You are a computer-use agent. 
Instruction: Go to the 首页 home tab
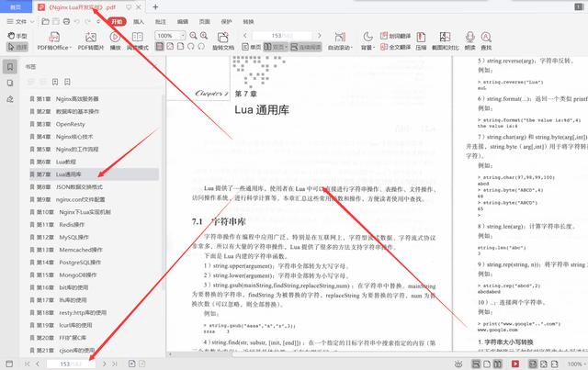pyautogui.click(x=16, y=6)
